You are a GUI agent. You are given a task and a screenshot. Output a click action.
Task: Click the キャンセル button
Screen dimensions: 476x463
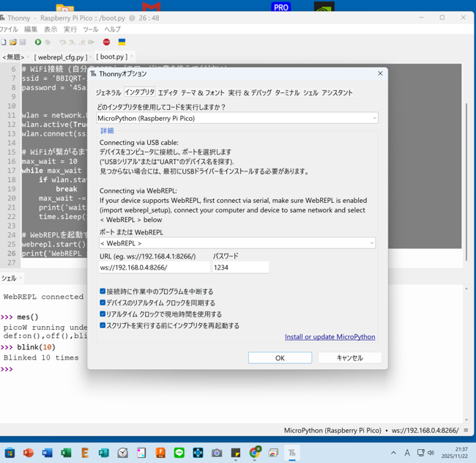click(x=350, y=358)
